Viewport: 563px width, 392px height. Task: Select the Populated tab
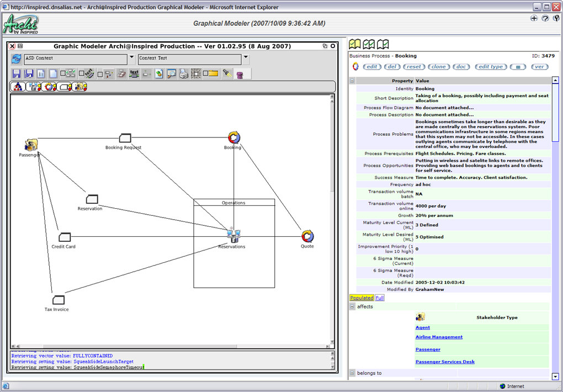(362, 298)
